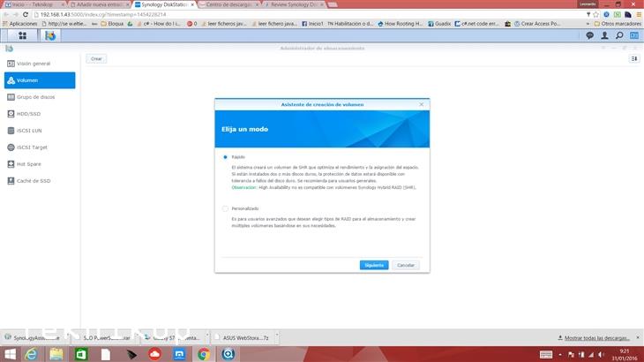Open DSM main menu grid icon
The width and height of the screenshot is (644, 362).
pyautogui.click(x=20, y=35)
